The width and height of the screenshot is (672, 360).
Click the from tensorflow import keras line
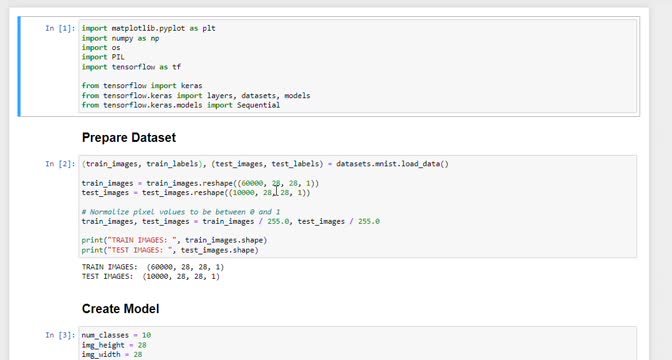[142, 86]
